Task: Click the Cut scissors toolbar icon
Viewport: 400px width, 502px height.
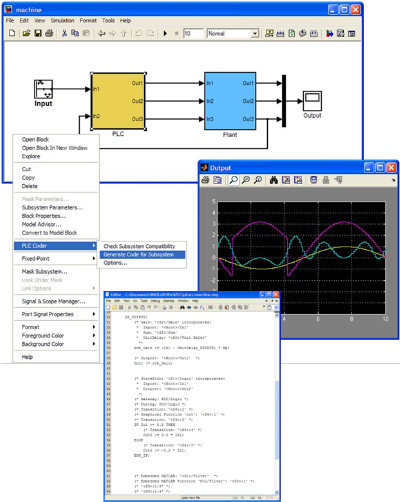Action: click(x=64, y=33)
